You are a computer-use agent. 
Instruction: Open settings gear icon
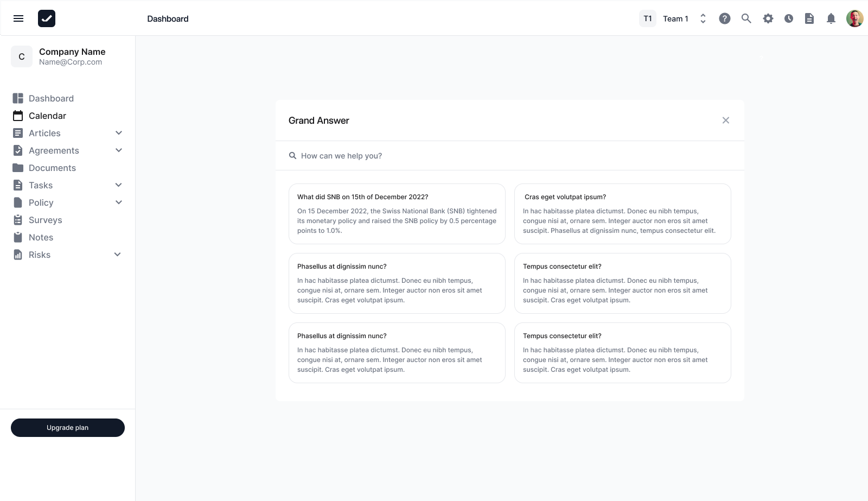click(768, 18)
